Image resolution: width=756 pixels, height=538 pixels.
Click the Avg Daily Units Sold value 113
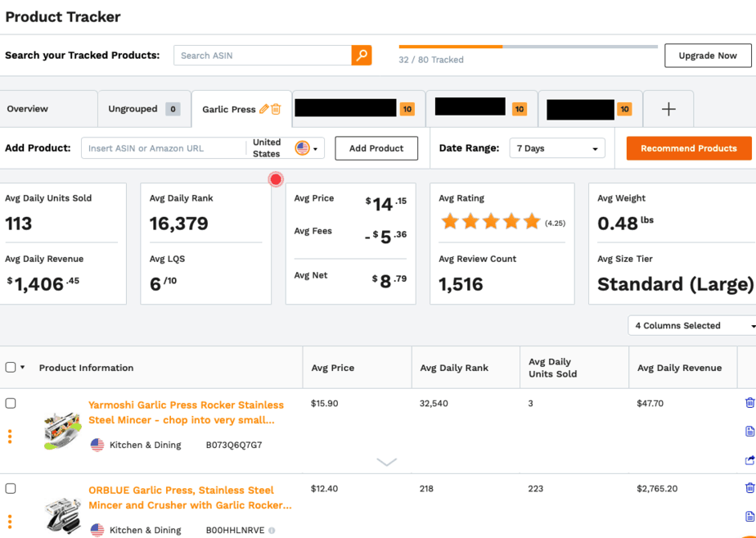point(18,224)
